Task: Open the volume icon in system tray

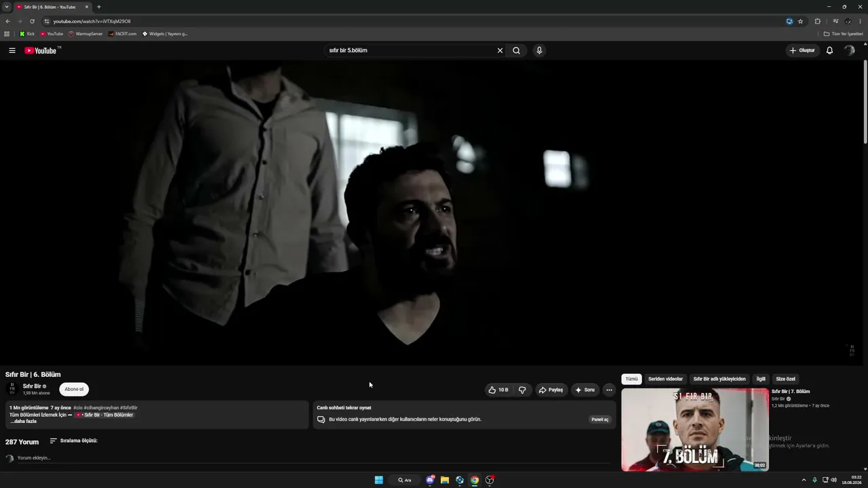Action: tap(833, 480)
